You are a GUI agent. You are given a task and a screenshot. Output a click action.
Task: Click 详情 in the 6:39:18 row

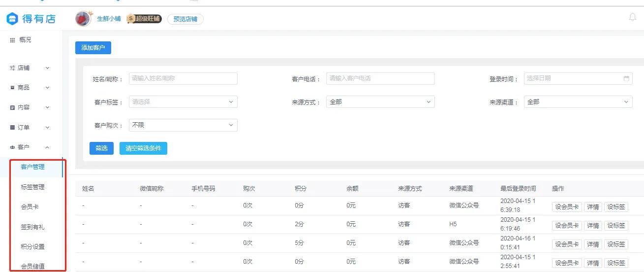pyautogui.click(x=593, y=207)
